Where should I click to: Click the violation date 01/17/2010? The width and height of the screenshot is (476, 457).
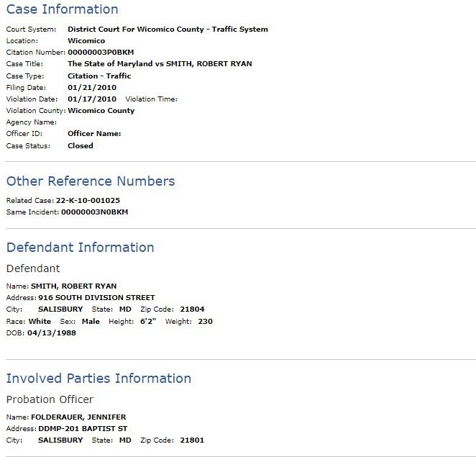pos(92,99)
